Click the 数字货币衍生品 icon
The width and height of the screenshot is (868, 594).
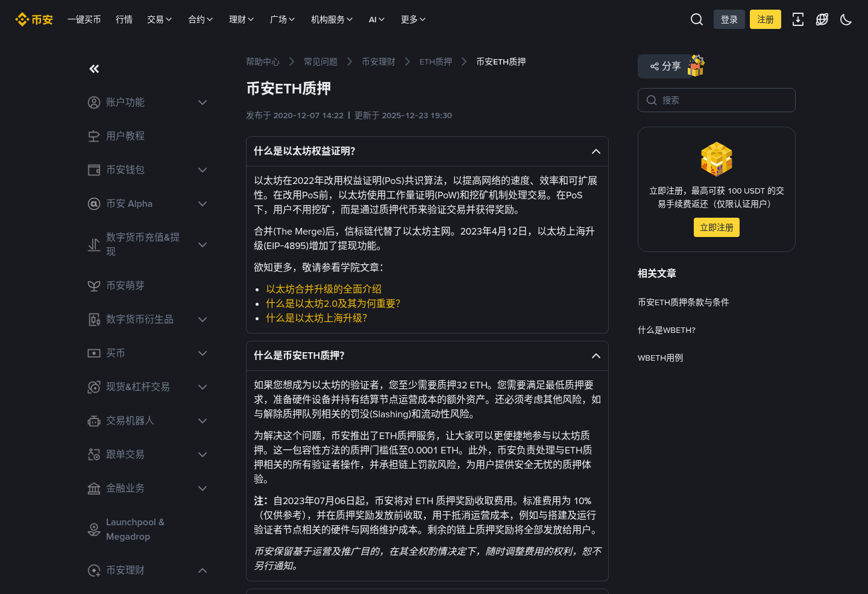tap(94, 320)
